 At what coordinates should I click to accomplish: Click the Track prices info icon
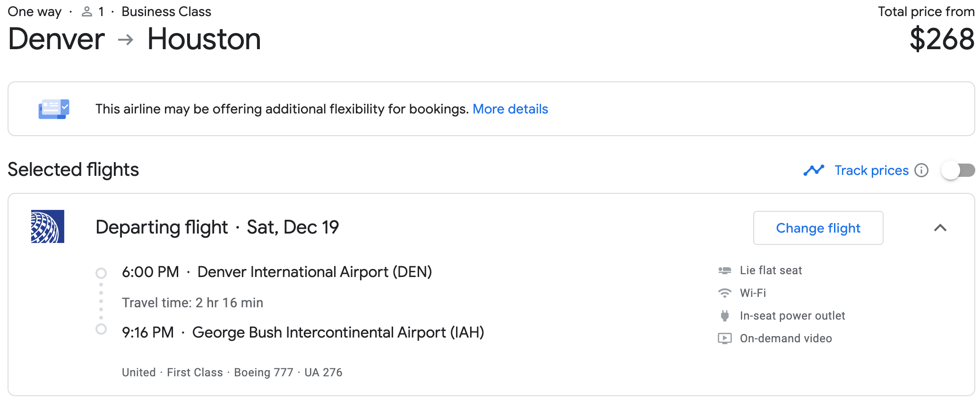pos(921,170)
